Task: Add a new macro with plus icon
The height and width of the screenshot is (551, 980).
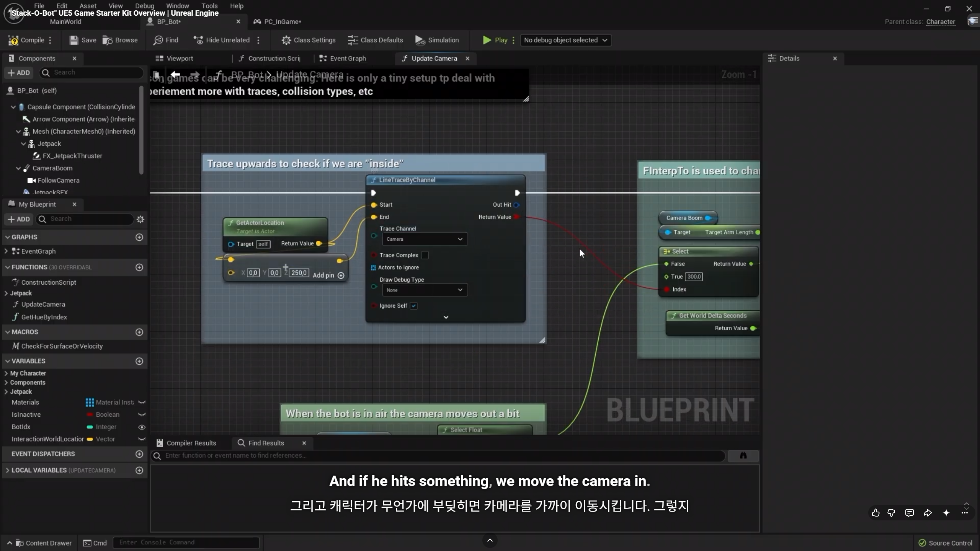Action: pyautogui.click(x=139, y=332)
